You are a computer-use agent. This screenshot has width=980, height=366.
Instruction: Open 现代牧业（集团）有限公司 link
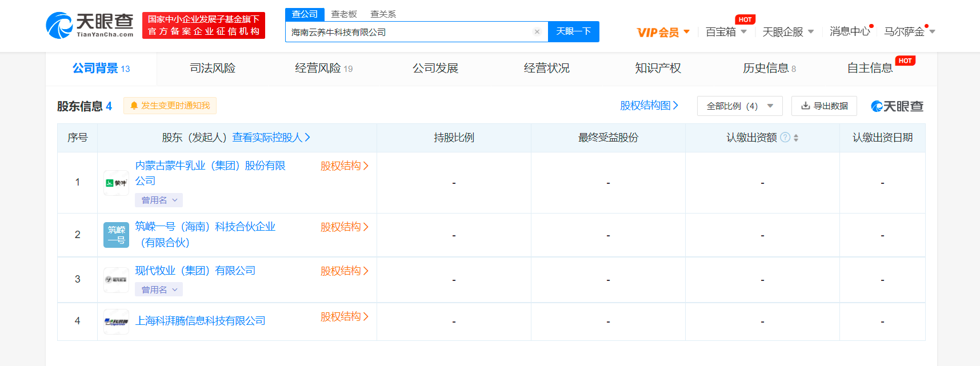point(195,271)
